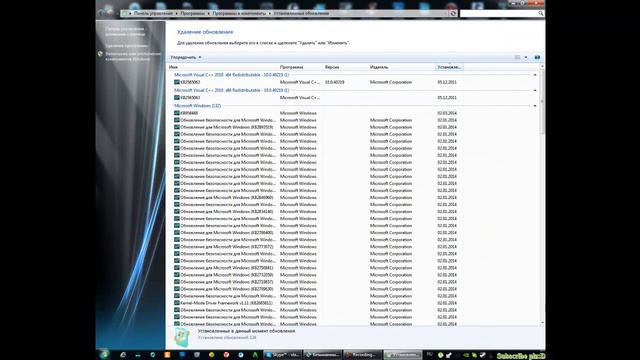Open Удаление программы sidebar link
The image size is (640, 360).
pyautogui.click(x=127, y=46)
